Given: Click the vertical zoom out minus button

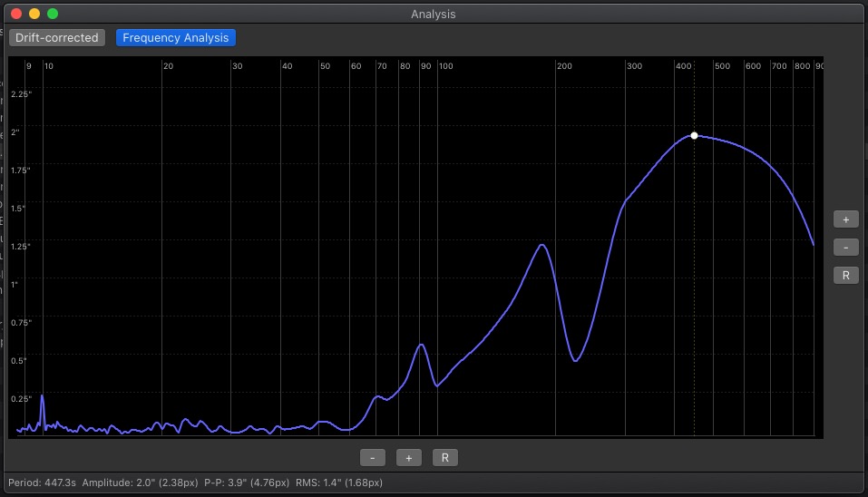Looking at the screenshot, I should point(846,248).
